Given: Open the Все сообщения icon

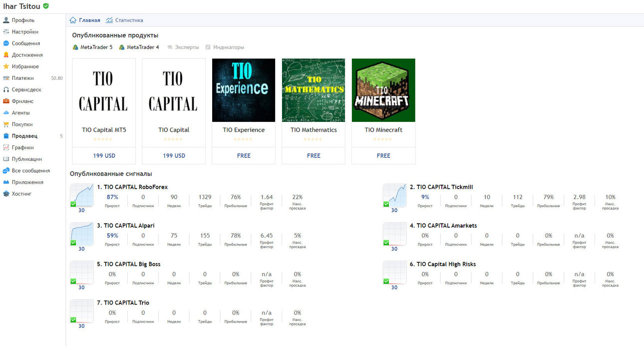Looking at the screenshot, I should (6, 170).
